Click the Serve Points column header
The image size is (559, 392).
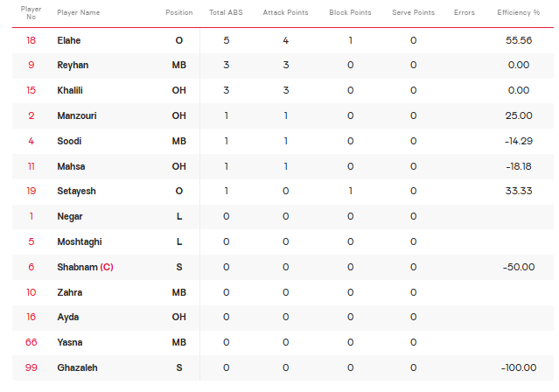413,12
